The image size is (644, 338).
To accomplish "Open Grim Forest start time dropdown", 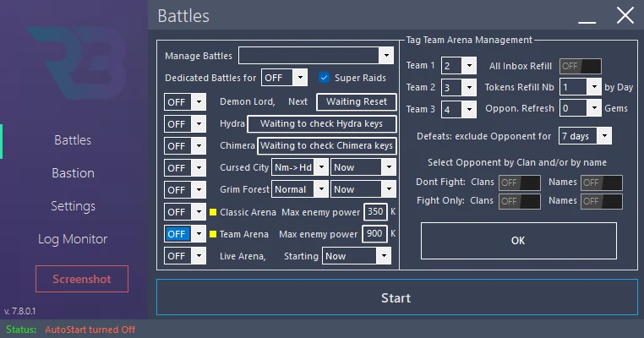I will tap(363, 189).
